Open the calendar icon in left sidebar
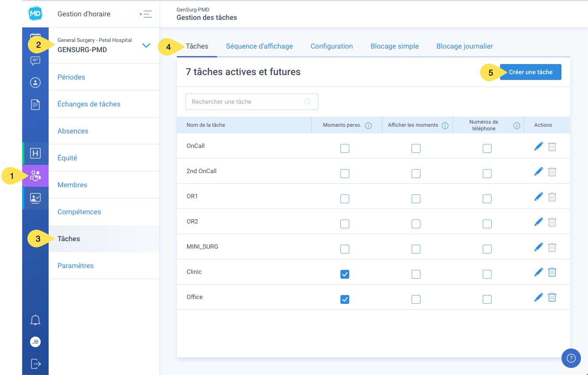588x375 pixels. [35, 37]
